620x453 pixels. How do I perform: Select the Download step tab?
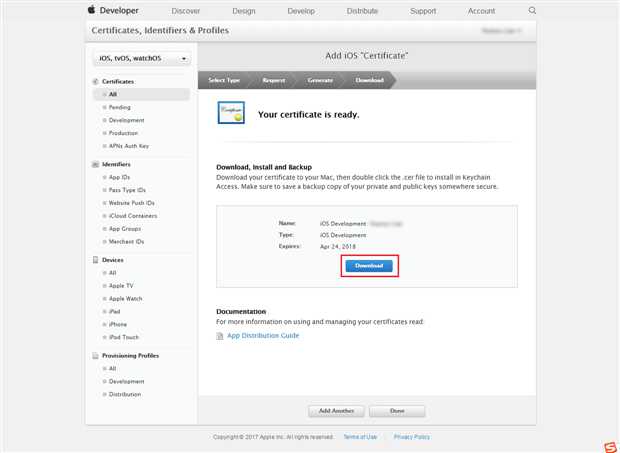(x=369, y=80)
